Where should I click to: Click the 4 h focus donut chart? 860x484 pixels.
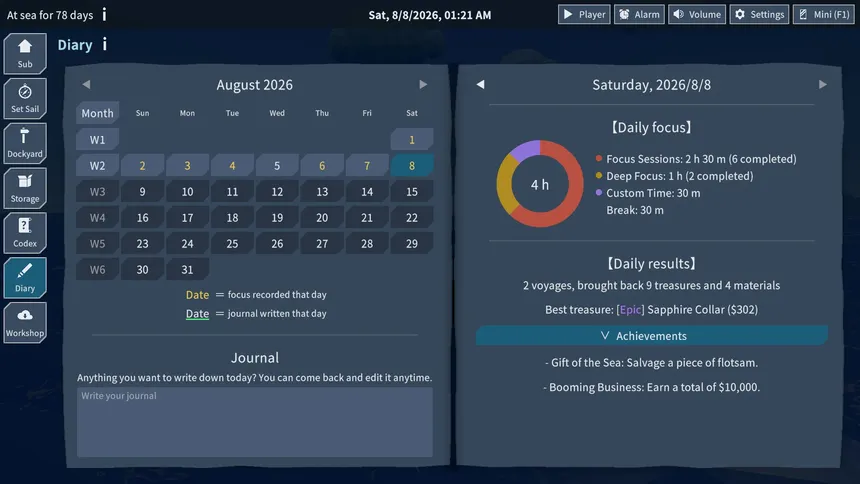pos(540,184)
